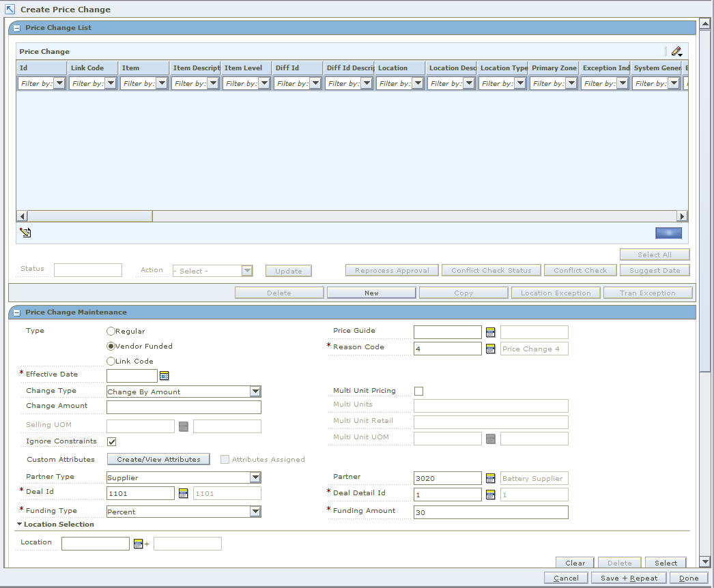
Task: Collapse the Price Change Maintenance panel
Action: coord(17,312)
